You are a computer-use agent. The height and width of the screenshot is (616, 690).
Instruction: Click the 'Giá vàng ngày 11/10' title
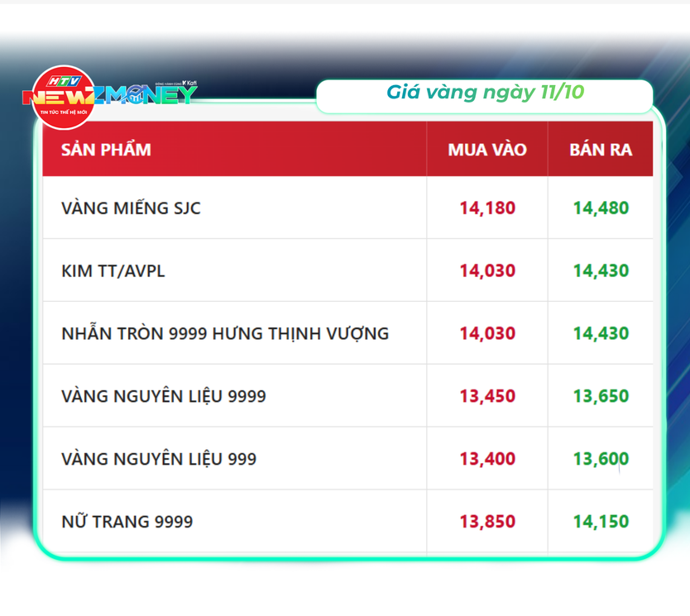(485, 93)
